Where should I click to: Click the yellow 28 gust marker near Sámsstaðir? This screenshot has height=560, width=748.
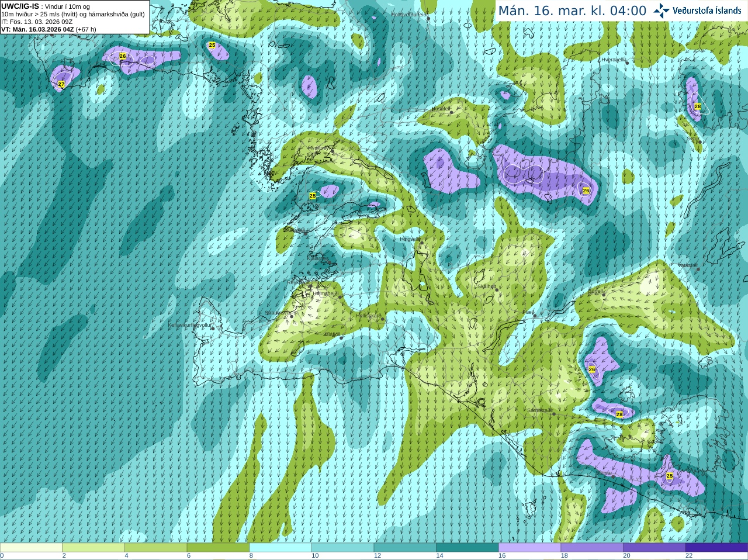(619, 414)
